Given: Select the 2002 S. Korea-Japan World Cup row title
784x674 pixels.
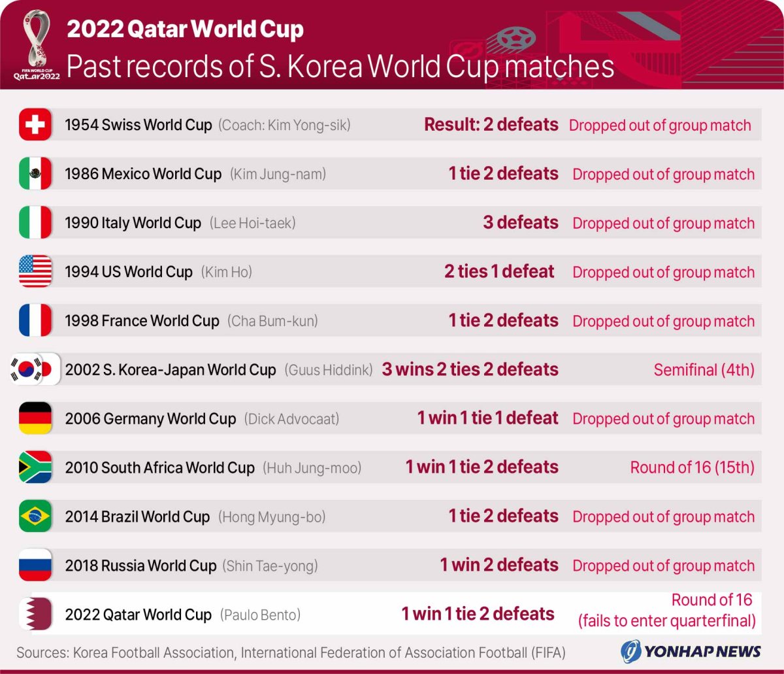Looking at the screenshot, I should coord(171,369).
